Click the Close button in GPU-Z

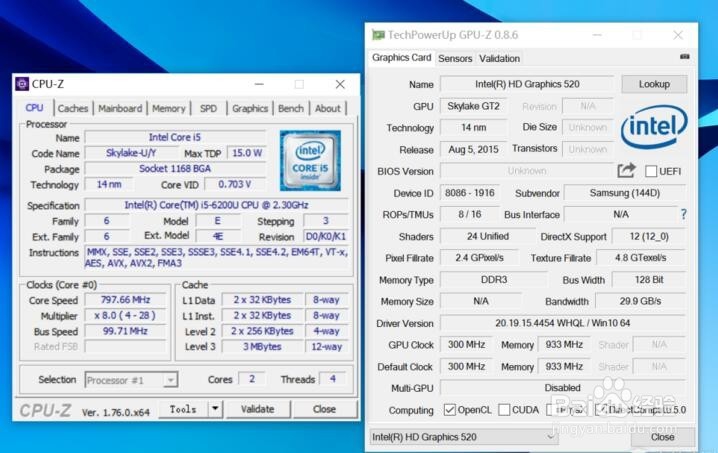pos(663,437)
